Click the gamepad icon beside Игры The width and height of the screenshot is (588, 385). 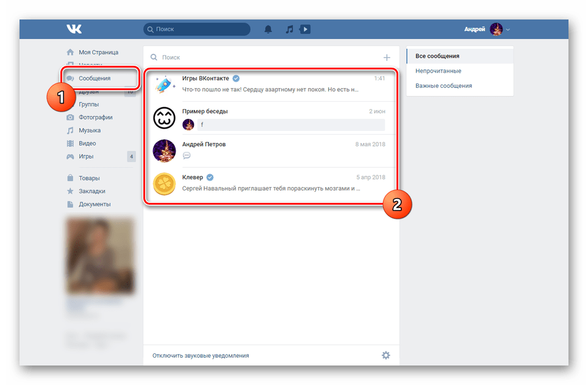[70, 157]
